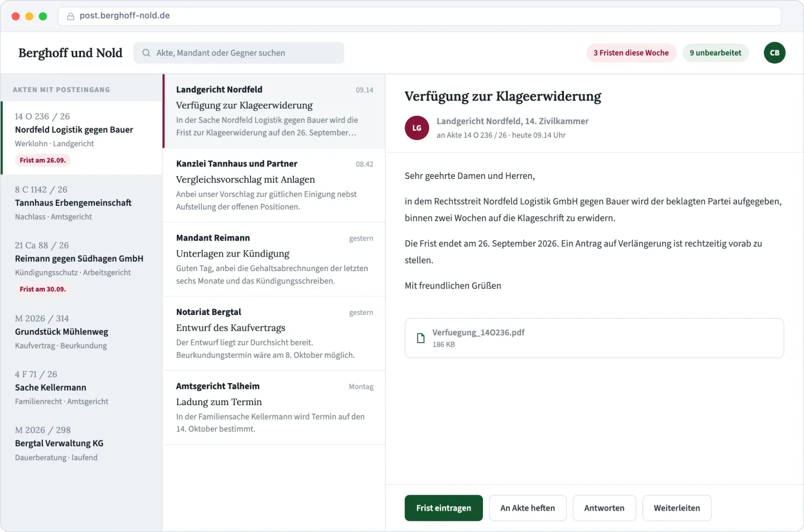Open the Bergtal Verwaltung KG case
Viewport: 804px width, 532px height.
pyautogui.click(x=81, y=444)
